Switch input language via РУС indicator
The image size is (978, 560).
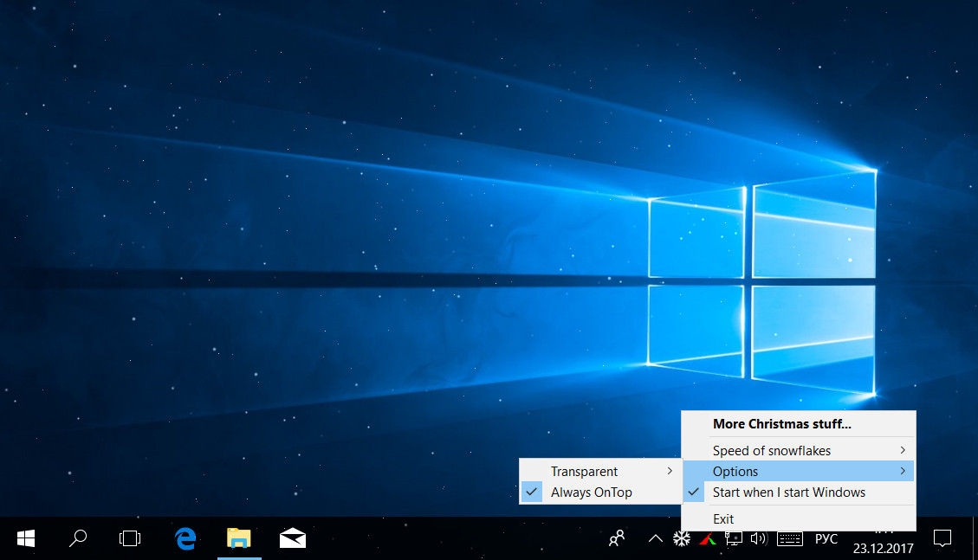pyautogui.click(x=826, y=539)
